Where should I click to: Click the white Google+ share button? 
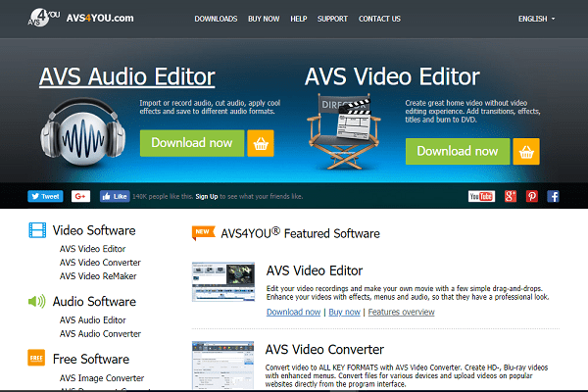coord(80,196)
